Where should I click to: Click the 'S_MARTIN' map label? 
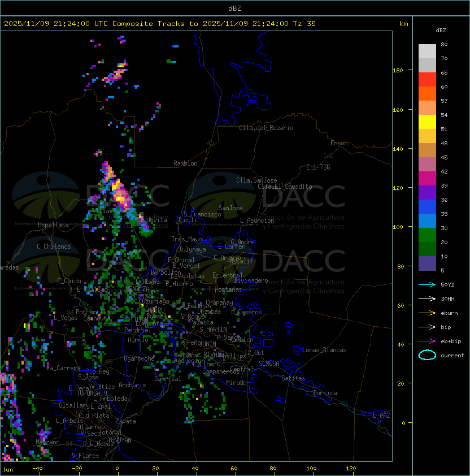pyautogui.click(x=213, y=330)
